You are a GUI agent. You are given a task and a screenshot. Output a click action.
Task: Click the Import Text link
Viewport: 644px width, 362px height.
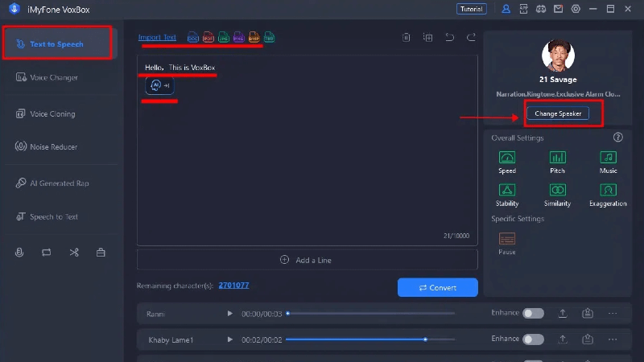pyautogui.click(x=157, y=37)
